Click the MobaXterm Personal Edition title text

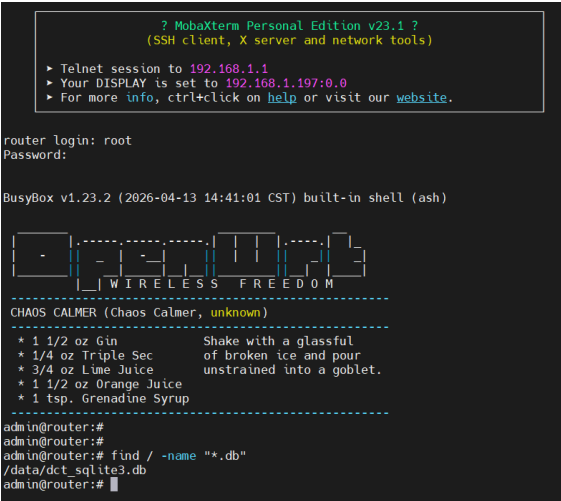(x=289, y=26)
